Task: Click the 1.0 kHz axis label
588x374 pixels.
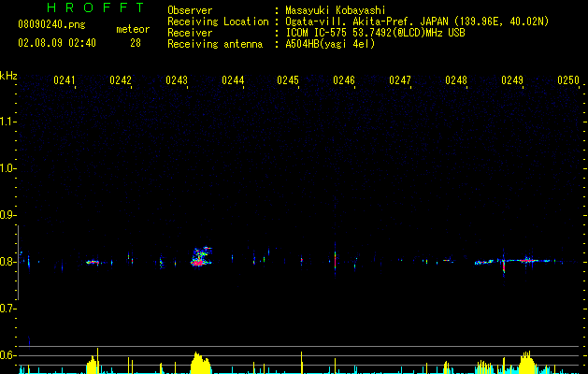Action: (7, 168)
